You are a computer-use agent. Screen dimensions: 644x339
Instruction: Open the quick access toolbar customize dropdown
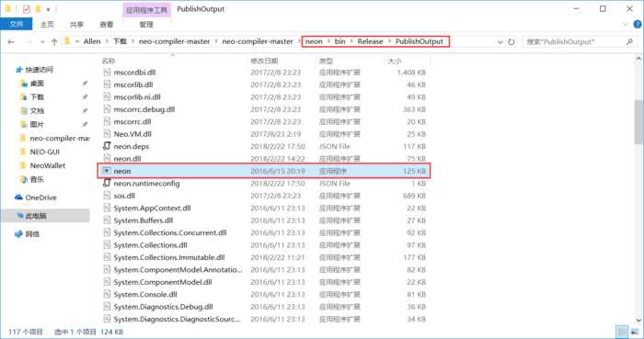pyautogui.click(x=49, y=9)
